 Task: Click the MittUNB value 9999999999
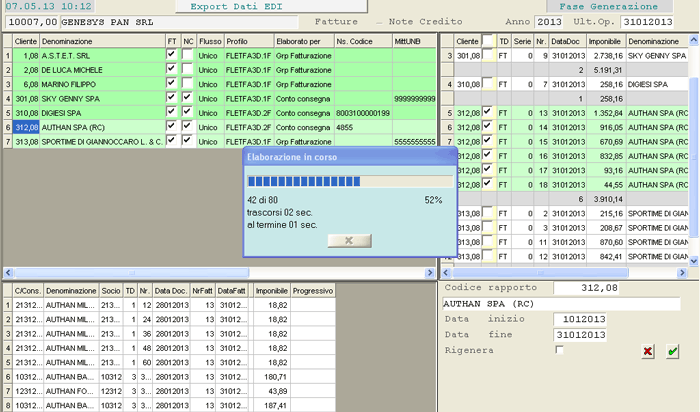pos(415,99)
